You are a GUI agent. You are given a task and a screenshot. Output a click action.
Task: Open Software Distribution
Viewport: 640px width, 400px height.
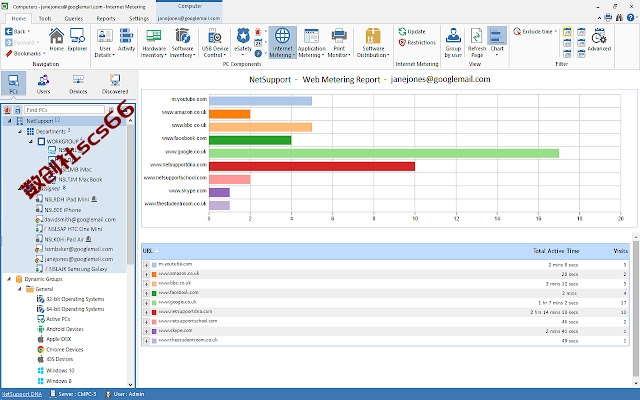pyautogui.click(x=373, y=43)
